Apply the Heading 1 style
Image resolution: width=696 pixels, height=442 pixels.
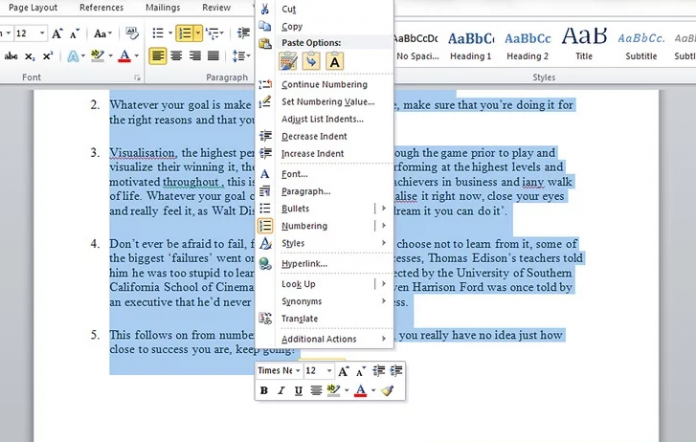click(x=470, y=44)
